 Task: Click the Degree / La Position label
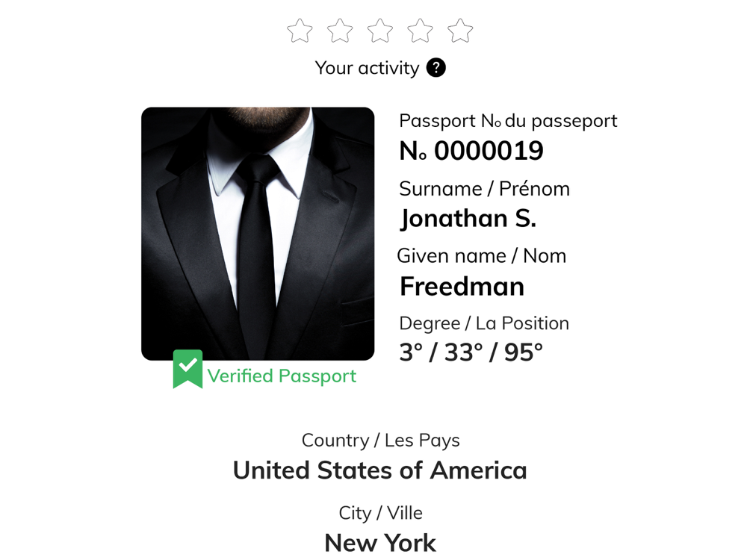(484, 323)
